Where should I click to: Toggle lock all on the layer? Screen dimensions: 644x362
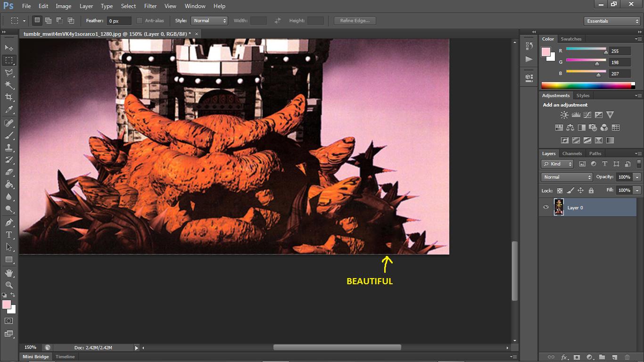point(591,190)
